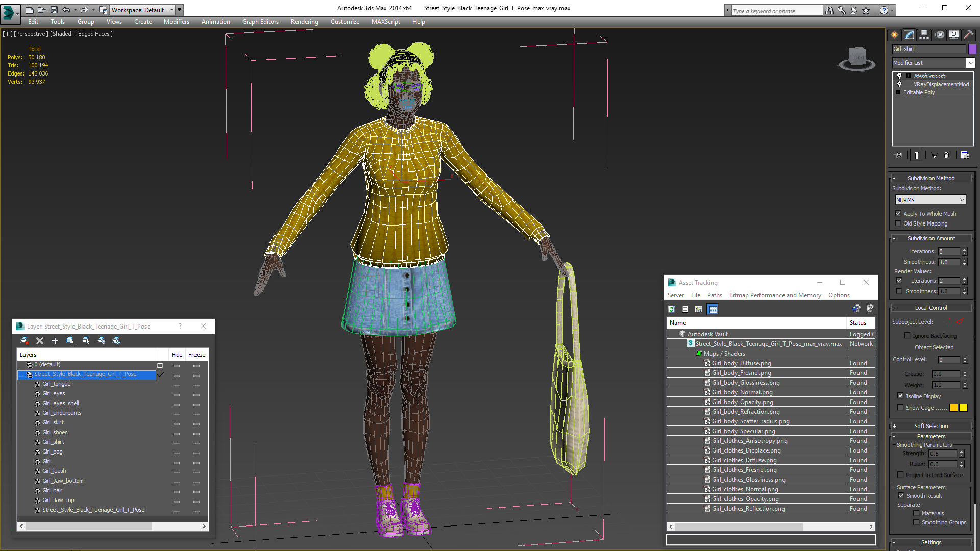Open the Rendering menu
Viewport: 980px width, 551px height.
coord(304,22)
